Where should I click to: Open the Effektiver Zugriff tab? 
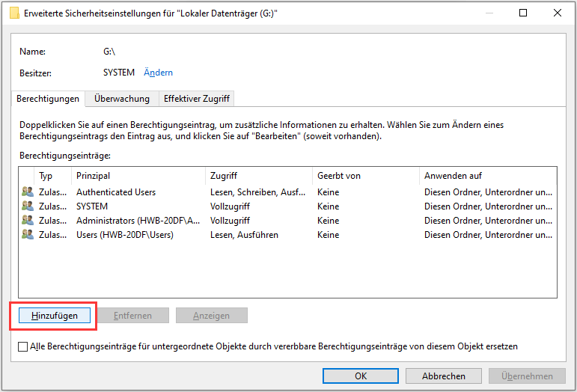pos(197,99)
